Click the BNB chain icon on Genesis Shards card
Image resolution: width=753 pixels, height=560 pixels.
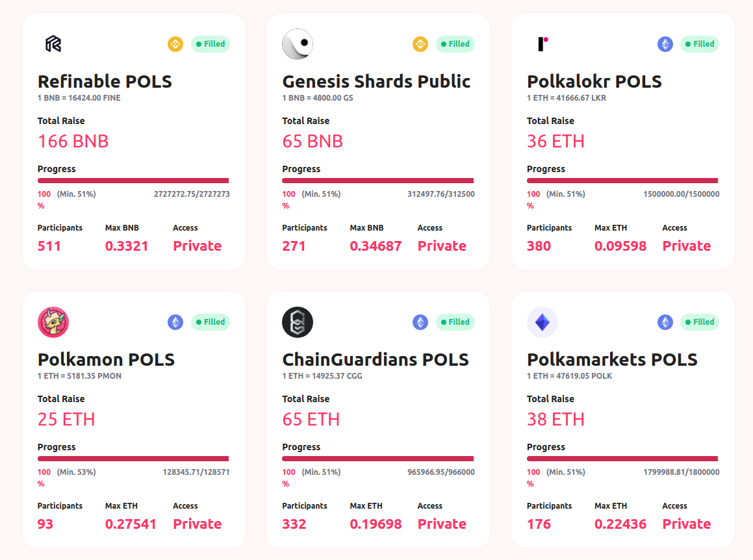(x=420, y=44)
